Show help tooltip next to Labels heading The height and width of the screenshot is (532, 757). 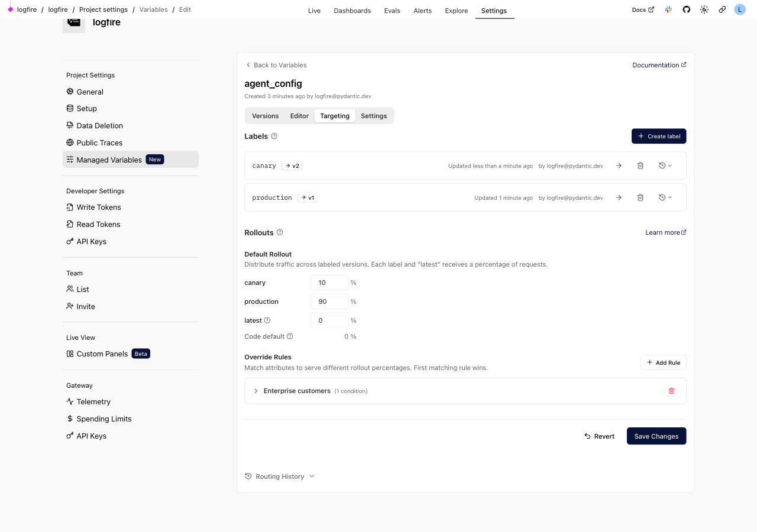pyautogui.click(x=274, y=136)
